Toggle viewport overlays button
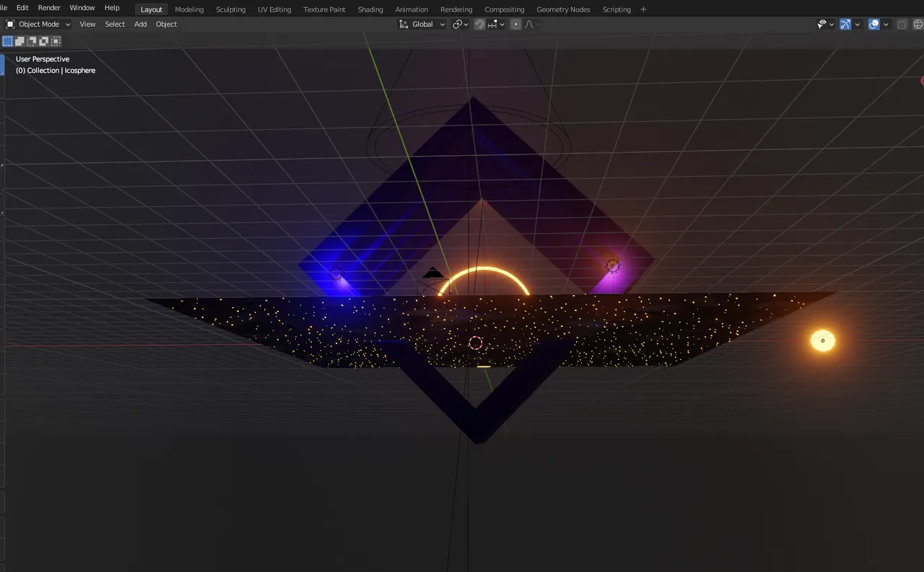 click(874, 24)
